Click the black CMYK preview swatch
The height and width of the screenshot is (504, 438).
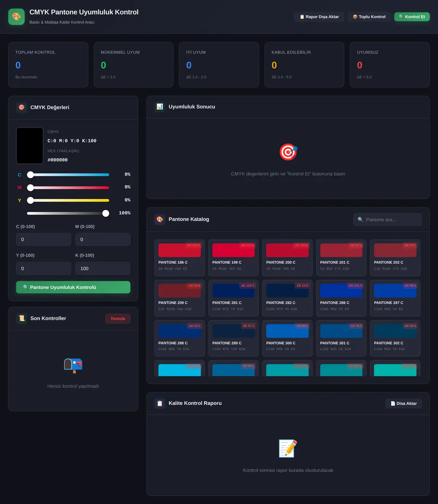(30, 146)
